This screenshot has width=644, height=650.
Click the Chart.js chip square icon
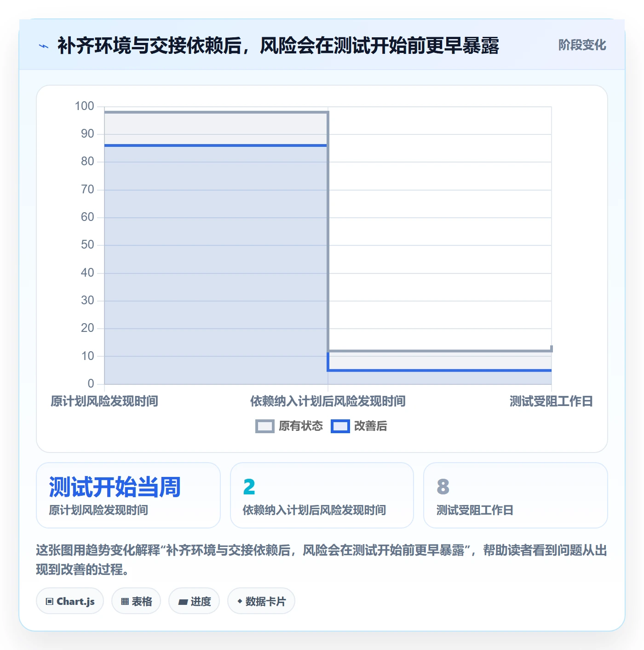(x=50, y=601)
